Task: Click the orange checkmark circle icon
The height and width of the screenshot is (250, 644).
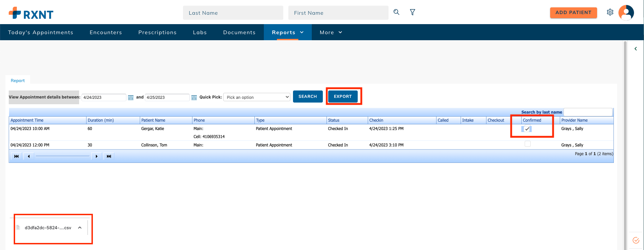Action: [x=636, y=240]
